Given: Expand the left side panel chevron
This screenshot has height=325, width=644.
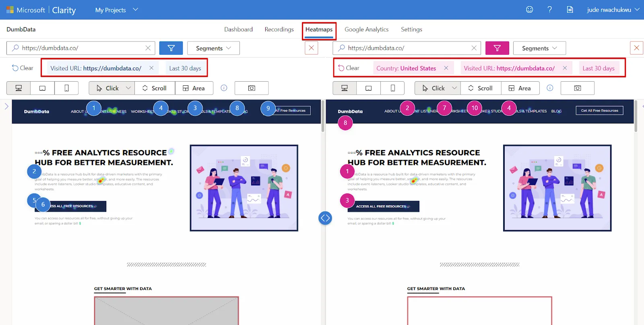Looking at the screenshot, I should tap(6, 106).
